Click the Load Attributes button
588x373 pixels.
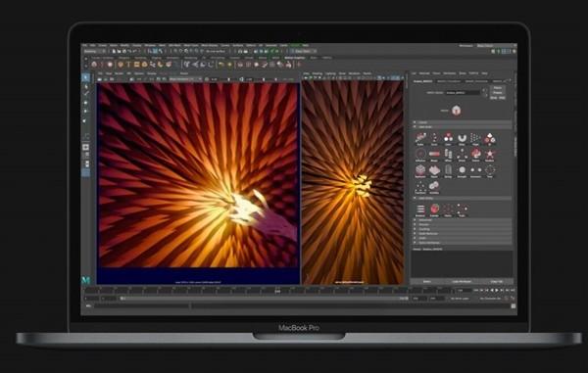click(x=462, y=281)
